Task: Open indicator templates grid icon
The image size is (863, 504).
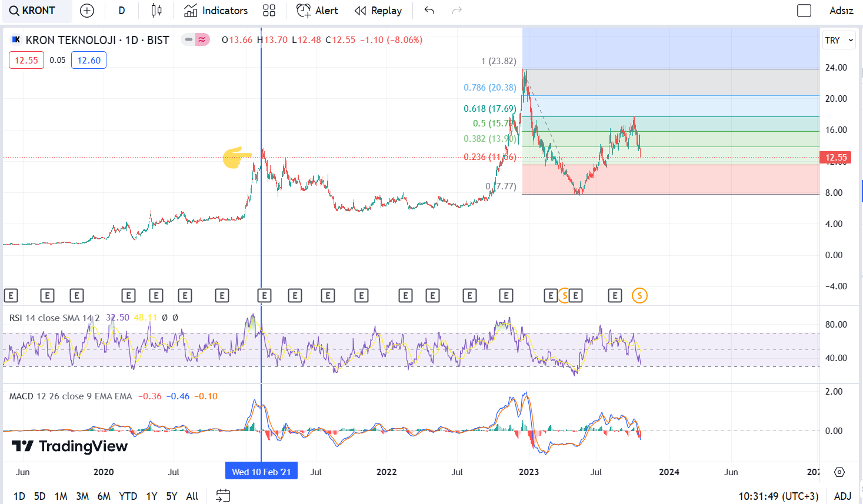Action: (x=269, y=11)
